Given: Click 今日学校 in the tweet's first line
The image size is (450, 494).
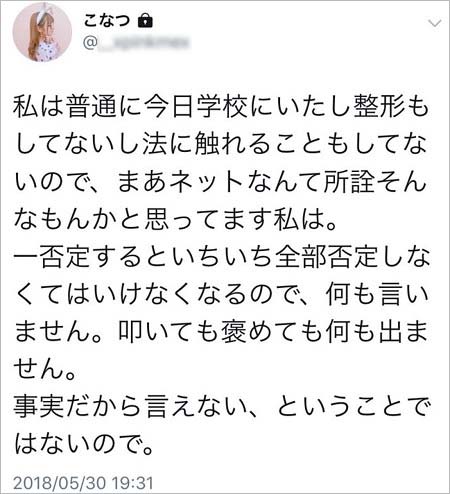Looking at the screenshot, I should (196, 106).
